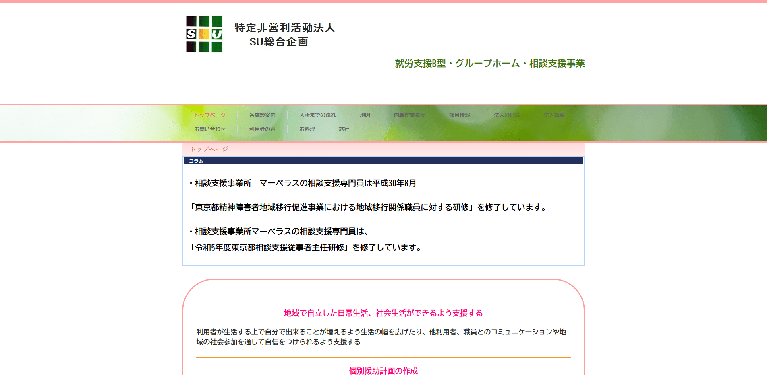The width and height of the screenshot is (767, 375).
Task: Click the トップページ breadcrumb in pink bar
Action: pos(209,149)
